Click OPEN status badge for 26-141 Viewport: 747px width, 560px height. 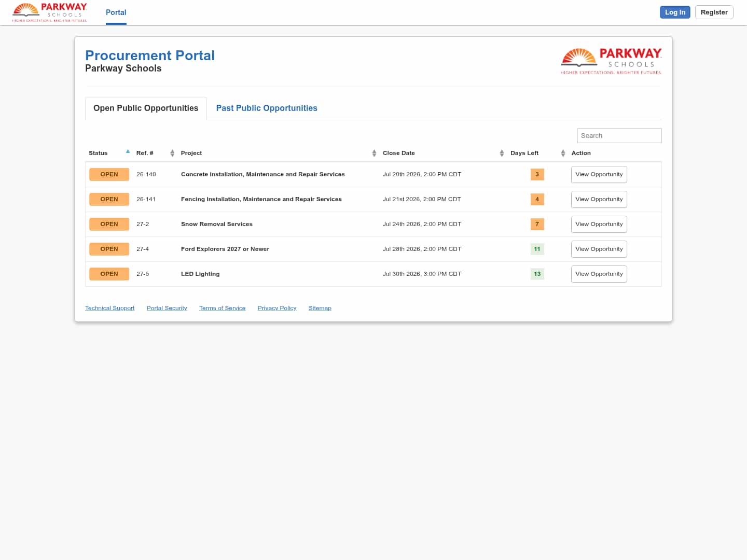[109, 199]
